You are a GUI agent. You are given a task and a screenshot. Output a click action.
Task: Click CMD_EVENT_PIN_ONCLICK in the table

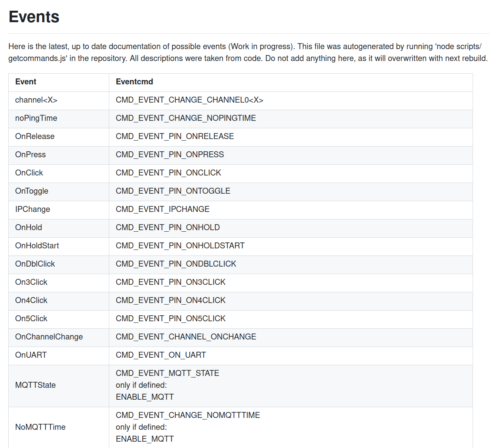tap(168, 173)
